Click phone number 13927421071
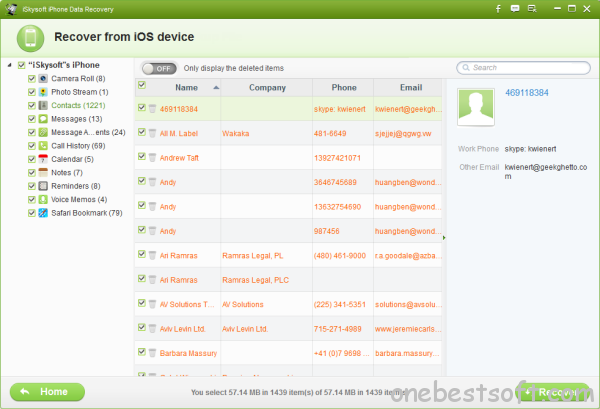The image size is (600, 409). tap(337, 158)
